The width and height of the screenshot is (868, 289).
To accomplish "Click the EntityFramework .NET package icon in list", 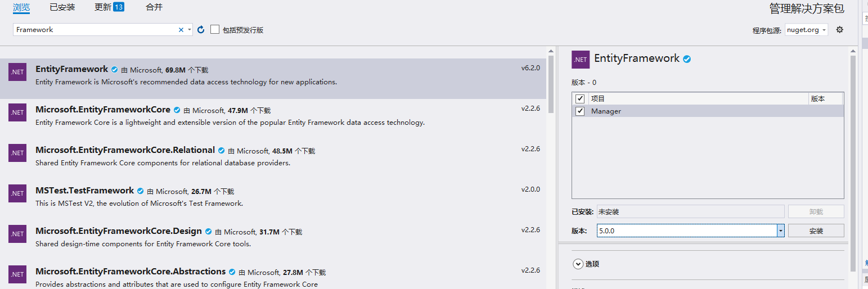I will [17, 72].
